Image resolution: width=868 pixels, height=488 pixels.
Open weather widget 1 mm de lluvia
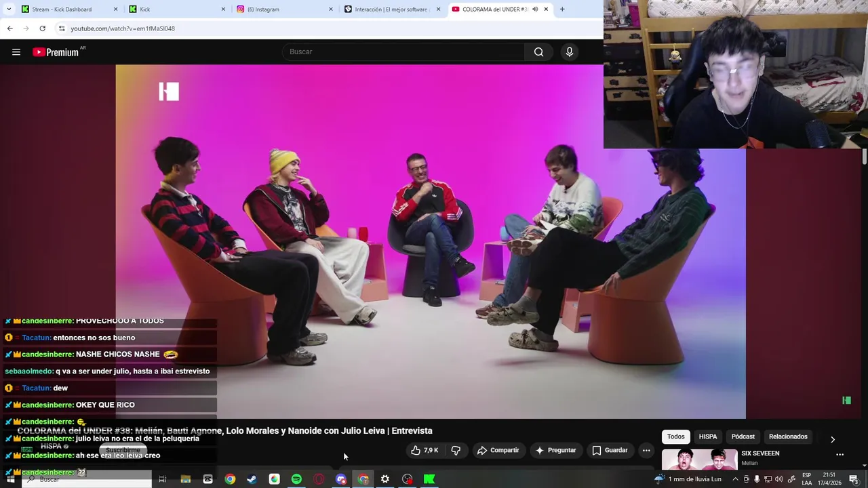(x=688, y=479)
